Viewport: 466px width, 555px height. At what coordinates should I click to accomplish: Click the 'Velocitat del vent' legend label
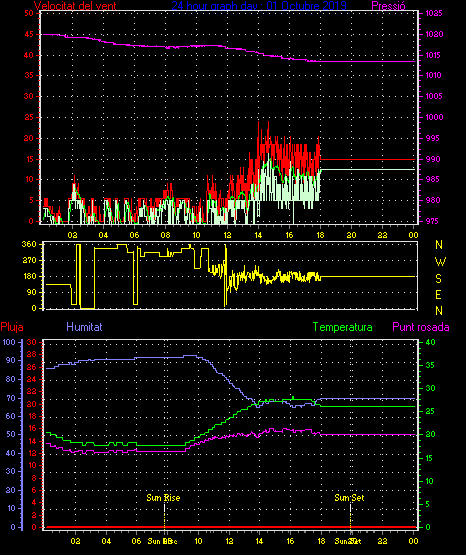pyautogui.click(x=75, y=6)
